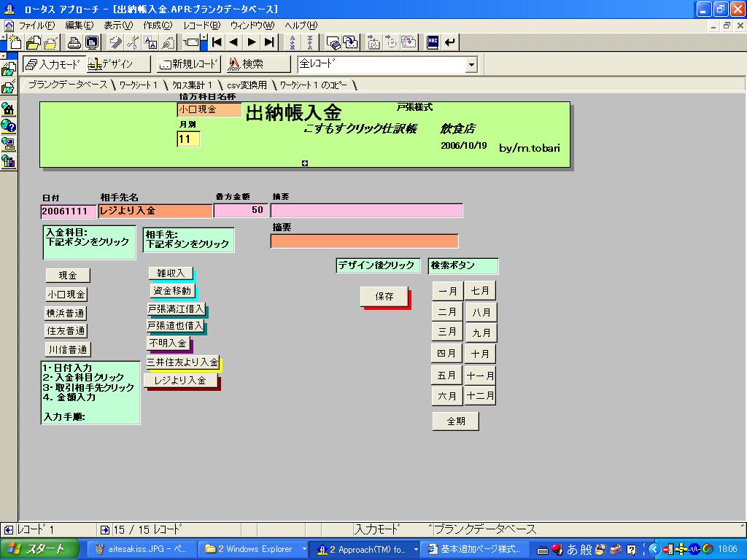Click the 小口現金 button

[x=66, y=295]
